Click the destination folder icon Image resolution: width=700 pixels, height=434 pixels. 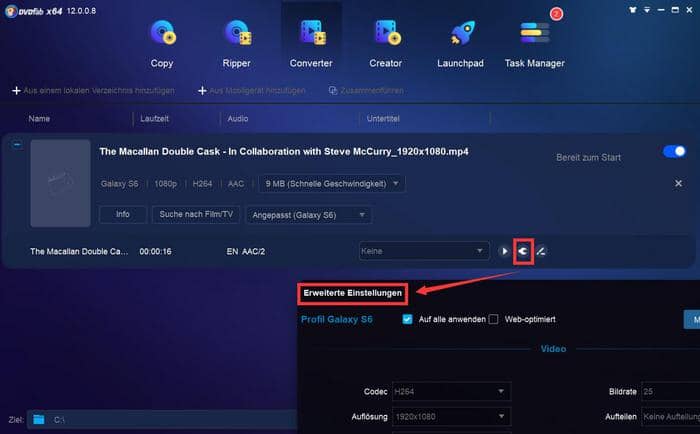[39, 419]
